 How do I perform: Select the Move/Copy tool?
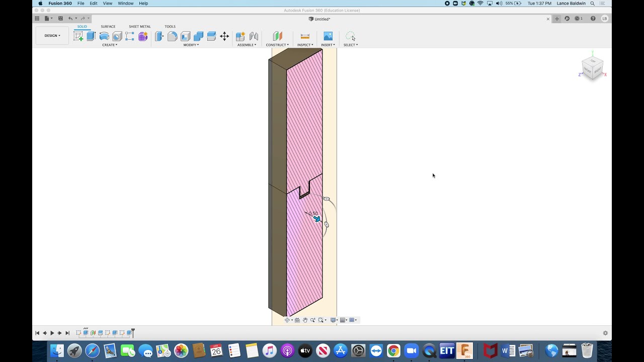[x=224, y=36]
